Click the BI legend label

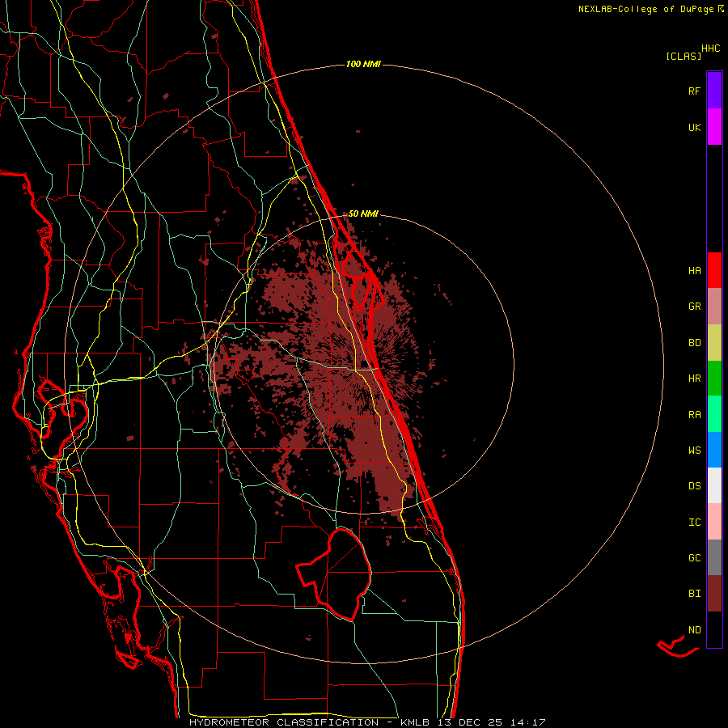tap(694, 594)
